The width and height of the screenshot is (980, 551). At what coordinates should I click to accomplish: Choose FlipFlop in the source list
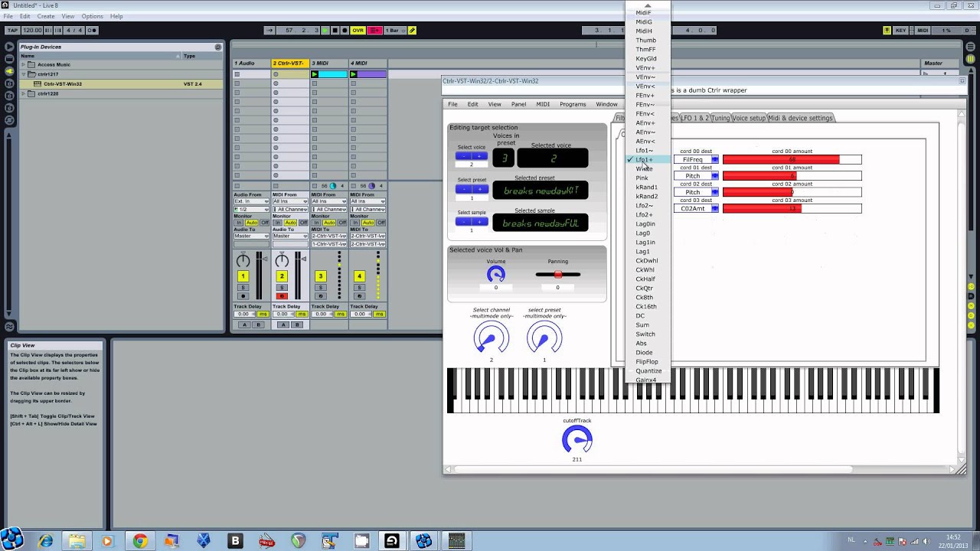click(x=648, y=362)
